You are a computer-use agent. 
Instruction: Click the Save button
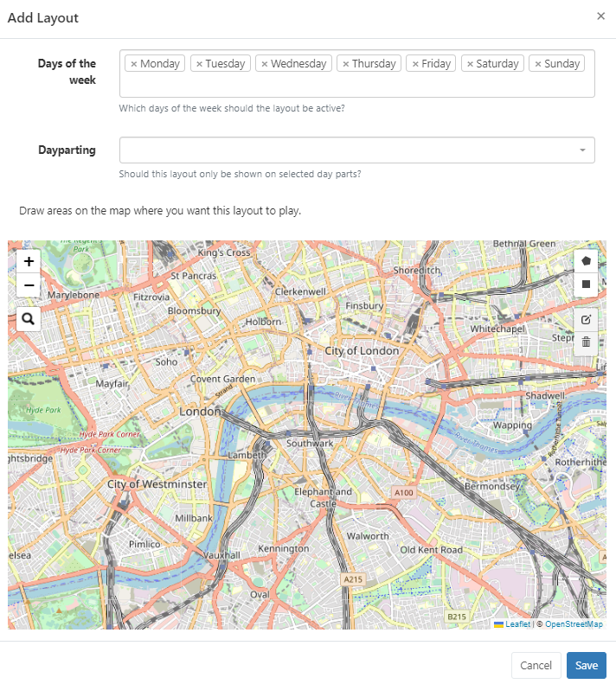pos(586,665)
